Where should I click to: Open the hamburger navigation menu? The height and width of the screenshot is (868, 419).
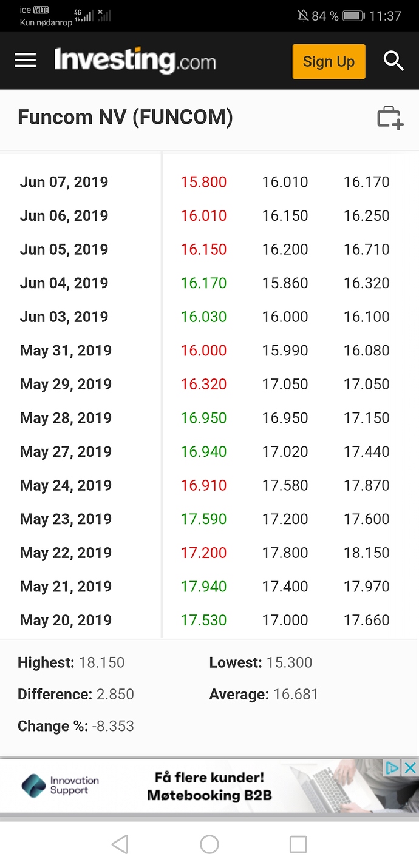pos(25,61)
